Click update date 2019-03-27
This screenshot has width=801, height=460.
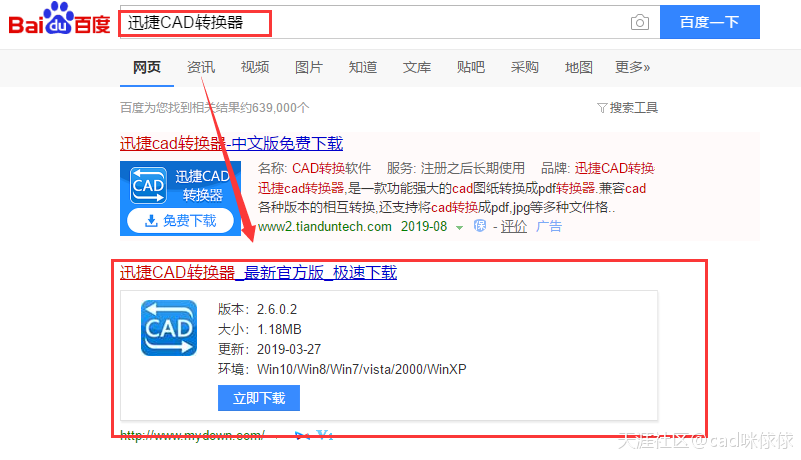coord(289,349)
